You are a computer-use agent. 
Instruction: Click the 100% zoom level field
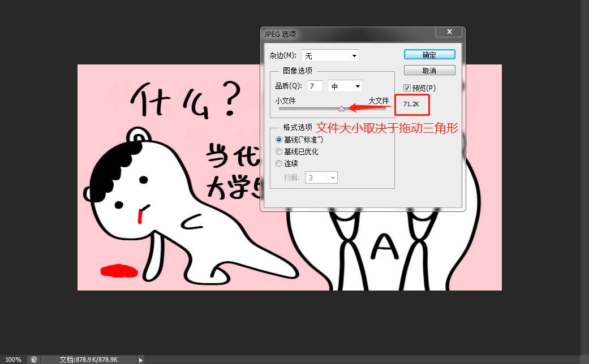tap(12, 359)
